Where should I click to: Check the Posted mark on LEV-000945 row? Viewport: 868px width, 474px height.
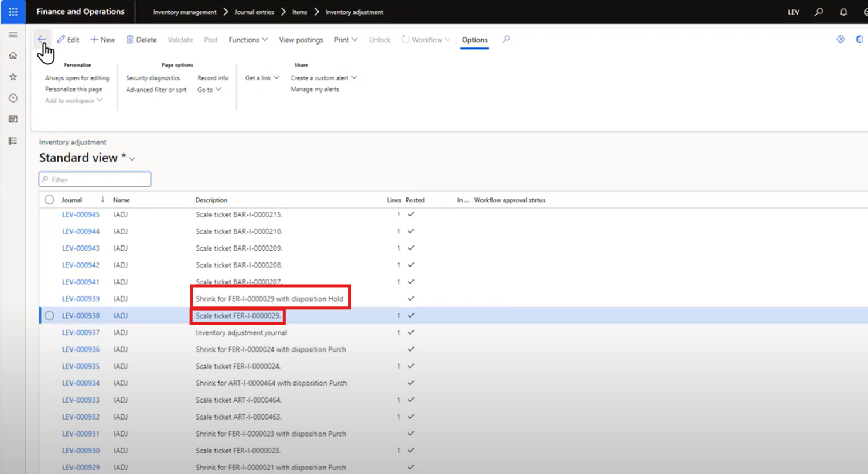(411, 214)
